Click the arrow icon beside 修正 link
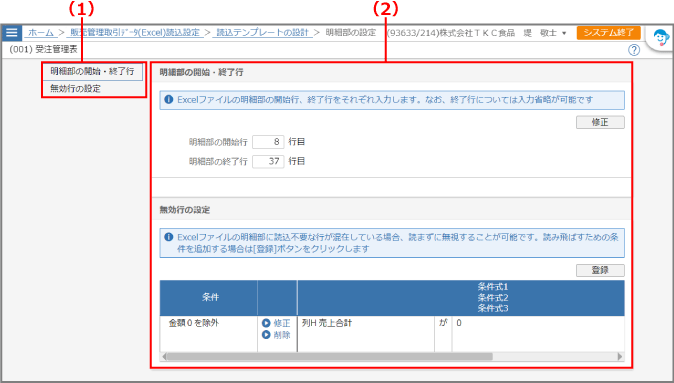674x383 pixels. (266, 323)
